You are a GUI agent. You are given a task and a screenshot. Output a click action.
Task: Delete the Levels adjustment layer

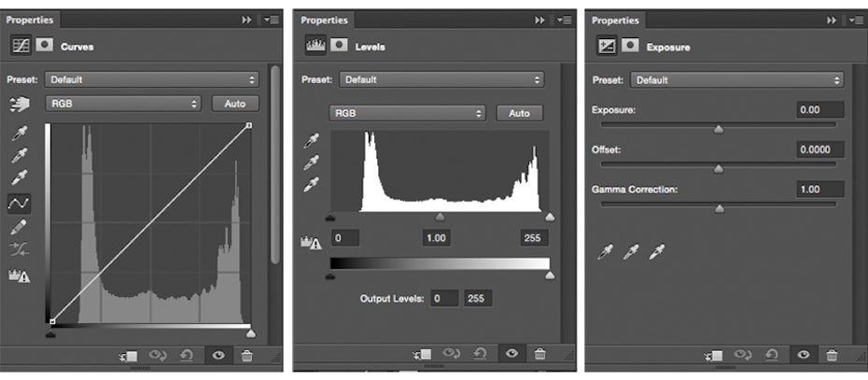540,354
